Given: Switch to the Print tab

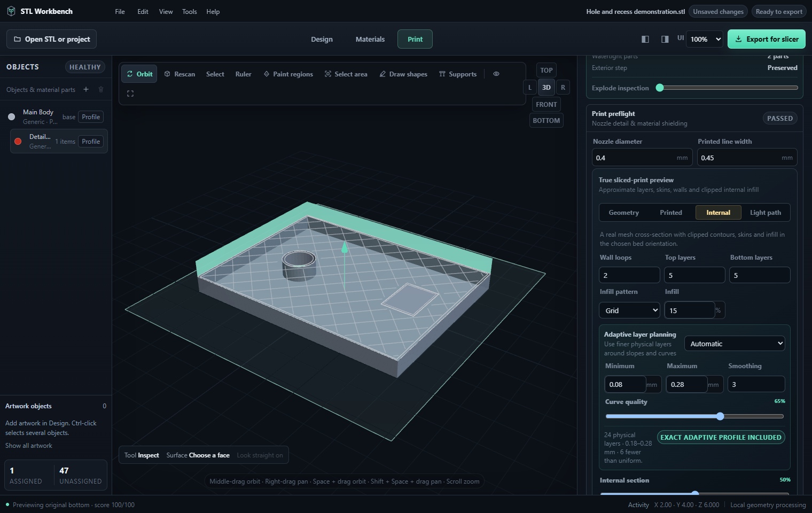Looking at the screenshot, I should 415,39.
